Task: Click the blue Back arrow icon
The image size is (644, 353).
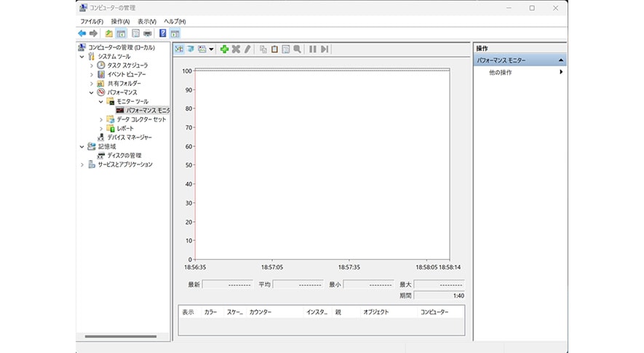Action: 82,33
